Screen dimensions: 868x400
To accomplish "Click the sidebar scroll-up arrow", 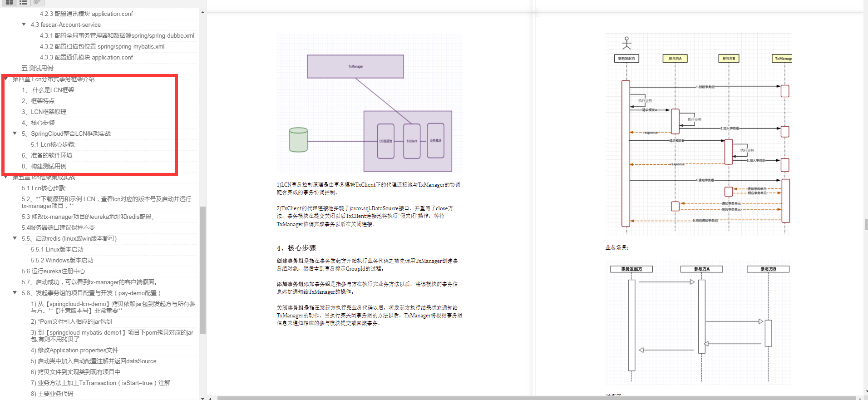I will pos(202,12).
